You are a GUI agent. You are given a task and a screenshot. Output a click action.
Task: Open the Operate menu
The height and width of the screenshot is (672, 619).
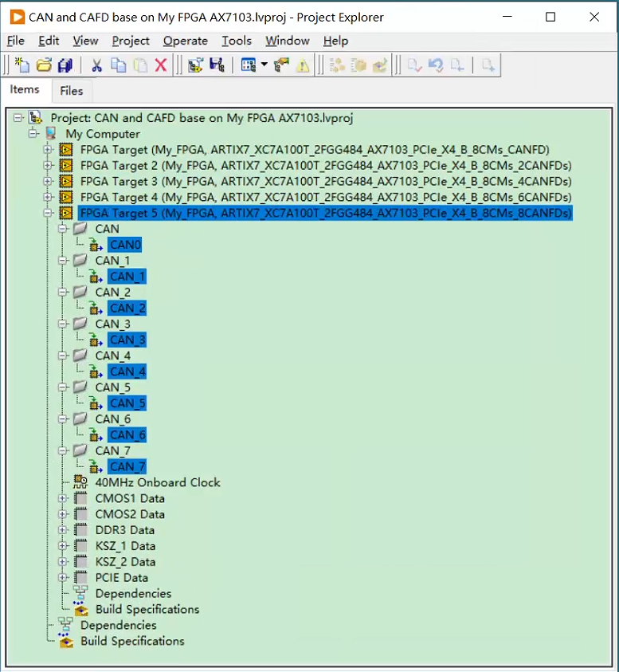point(185,41)
